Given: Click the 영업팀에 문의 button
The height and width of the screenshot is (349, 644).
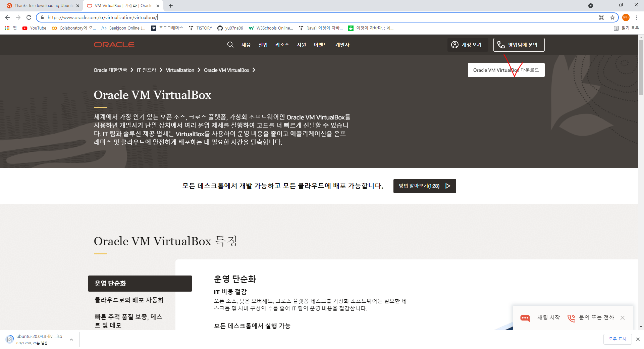Looking at the screenshot, I should tap(519, 45).
